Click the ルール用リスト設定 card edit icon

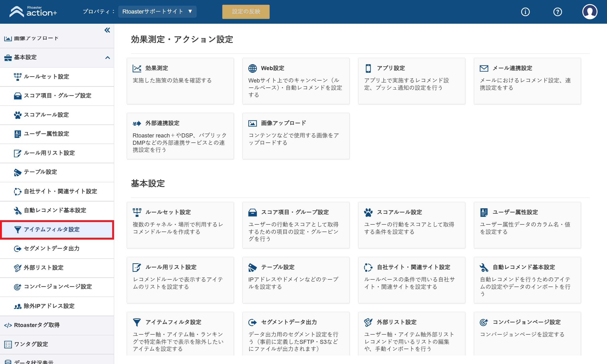pyautogui.click(x=137, y=267)
